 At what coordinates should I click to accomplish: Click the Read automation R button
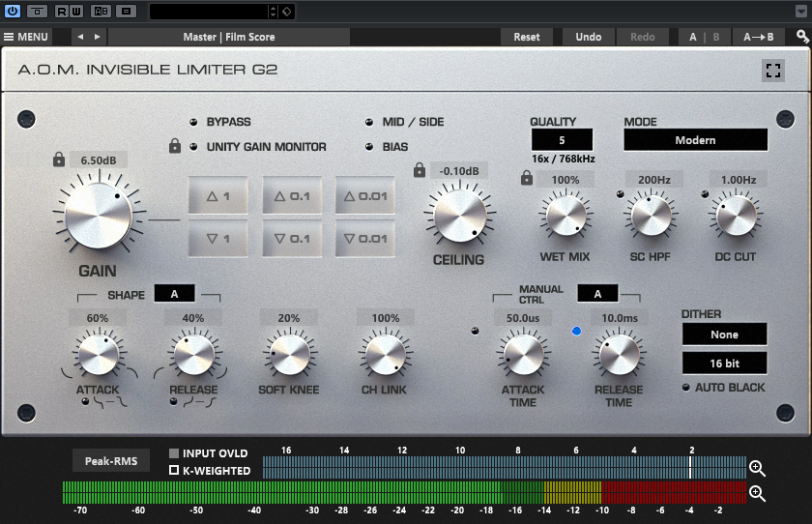click(62, 11)
